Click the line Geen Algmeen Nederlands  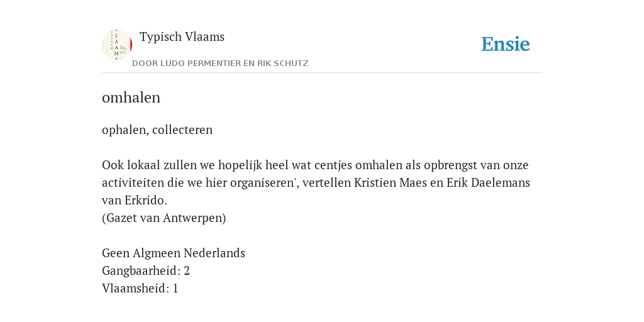coord(174,253)
